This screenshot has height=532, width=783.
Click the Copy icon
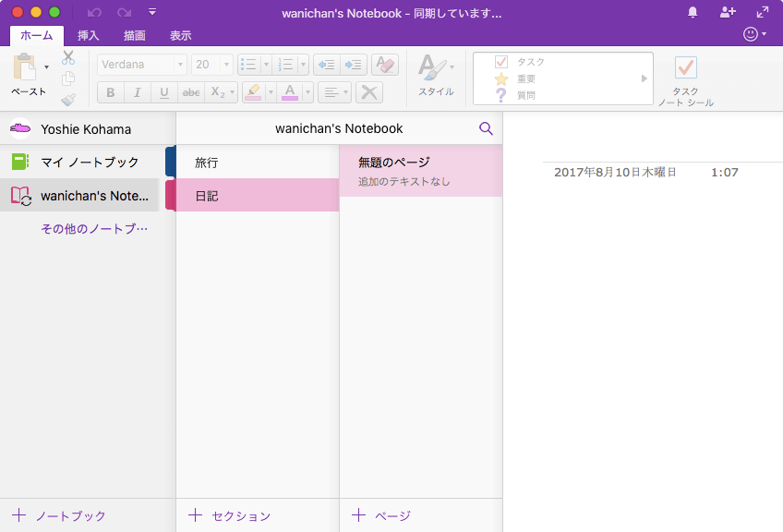(x=68, y=79)
